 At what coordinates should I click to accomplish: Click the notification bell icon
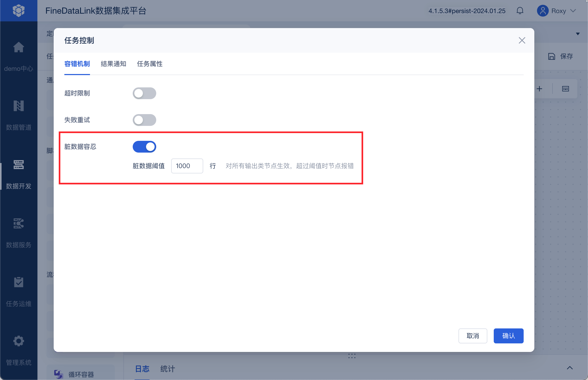coord(520,11)
